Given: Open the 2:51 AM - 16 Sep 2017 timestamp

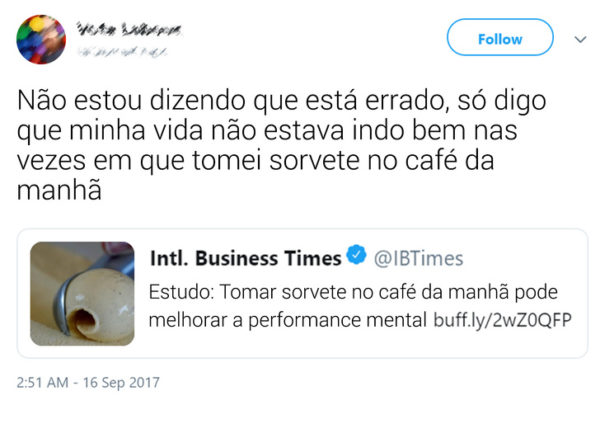Looking at the screenshot, I should tap(88, 383).
